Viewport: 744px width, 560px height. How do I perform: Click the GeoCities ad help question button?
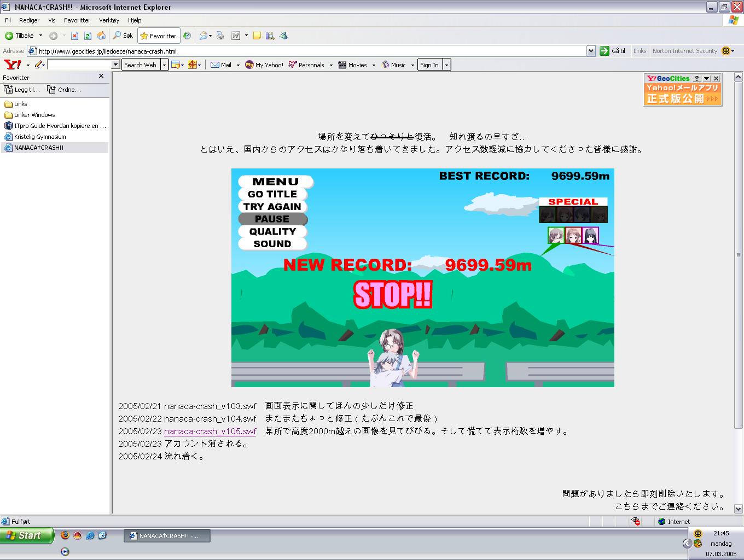(x=697, y=79)
